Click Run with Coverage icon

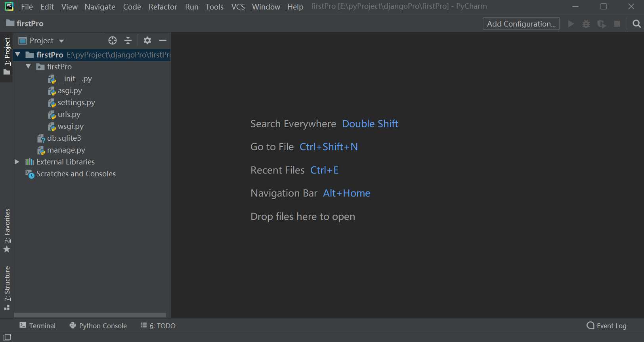[602, 24]
